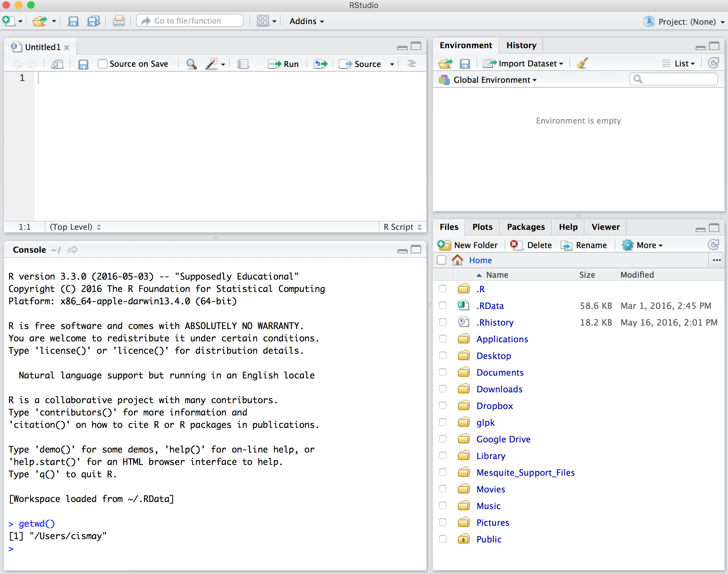Open the Packages tab

pyautogui.click(x=526, y=227)
